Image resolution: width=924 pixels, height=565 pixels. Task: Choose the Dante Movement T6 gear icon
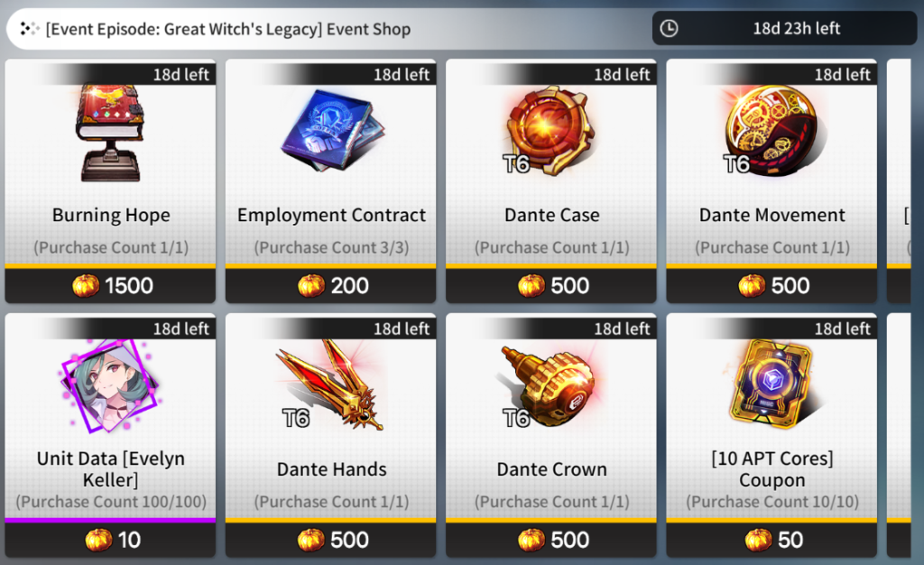click(x=772, y=130)
